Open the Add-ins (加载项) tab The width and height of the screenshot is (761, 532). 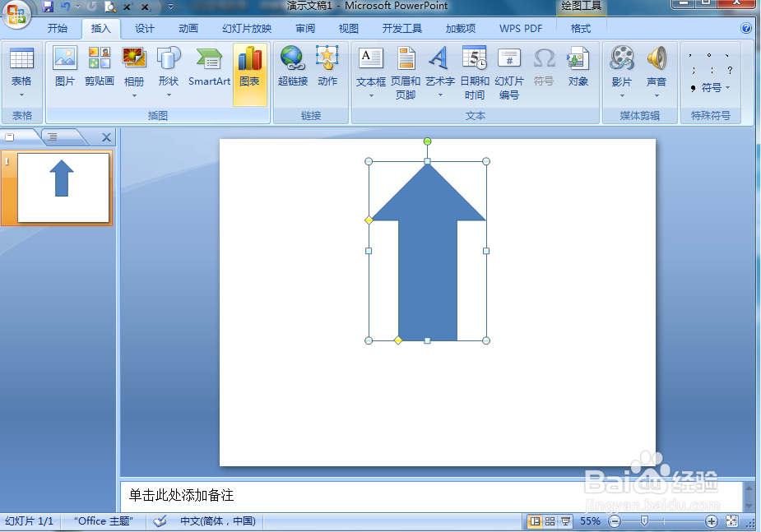pos(461,29)
